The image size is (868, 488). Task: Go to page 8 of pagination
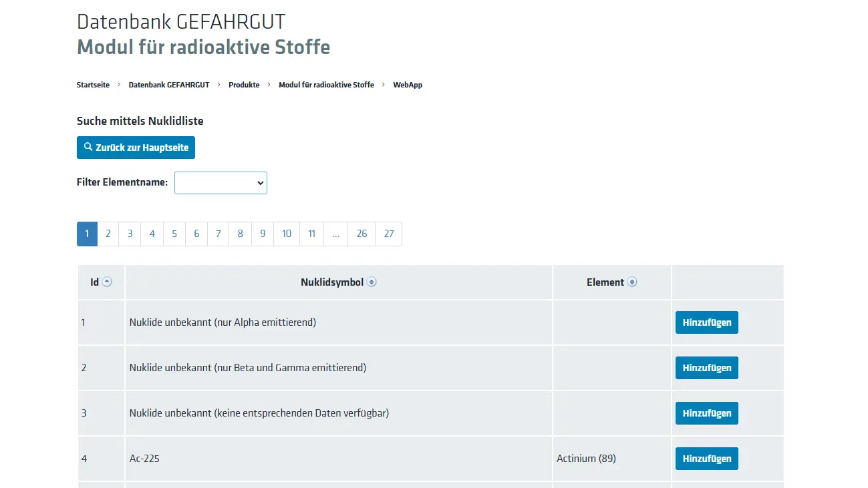pos(240,234)
